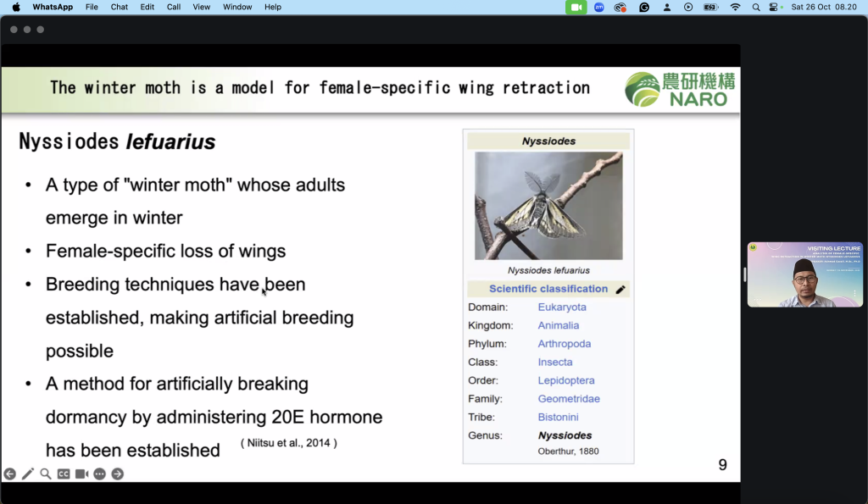Go to previous slide with left arrow

click(9, 474)
